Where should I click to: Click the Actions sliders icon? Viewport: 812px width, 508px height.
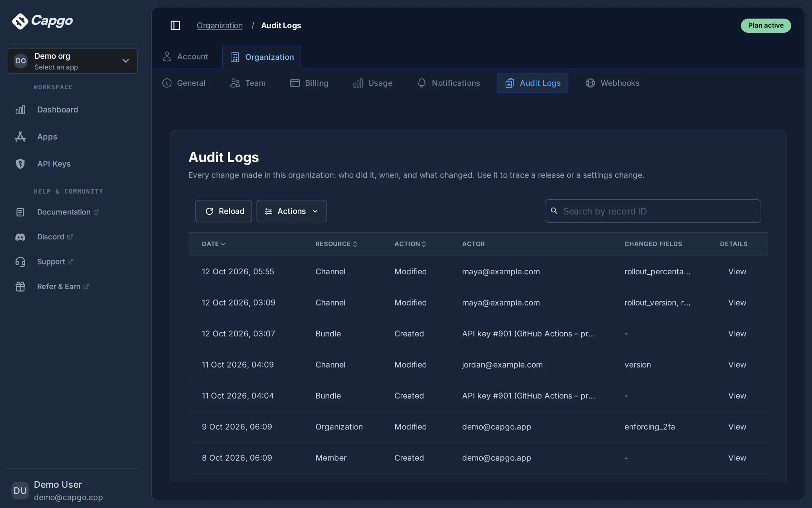[x=268, y=211]
